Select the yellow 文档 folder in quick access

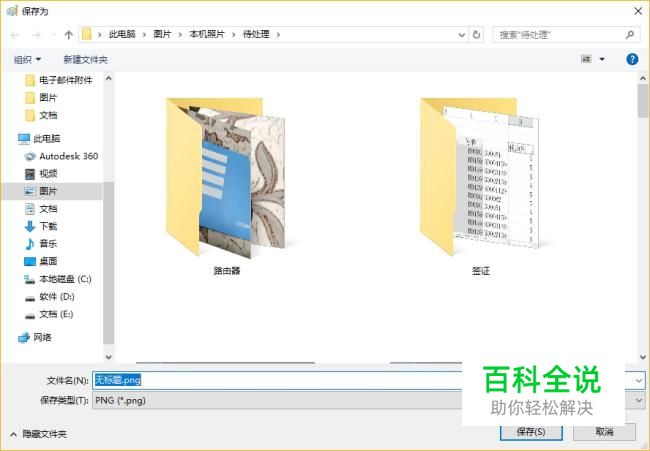[41, 115]
